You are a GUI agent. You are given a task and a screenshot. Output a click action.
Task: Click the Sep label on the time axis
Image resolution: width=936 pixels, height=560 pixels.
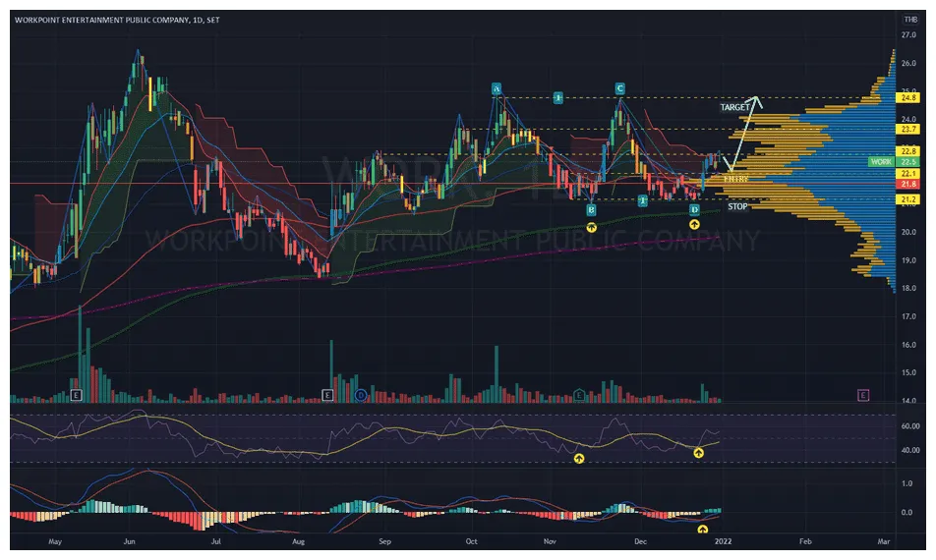pyautogui.click(x=385, y=541)
